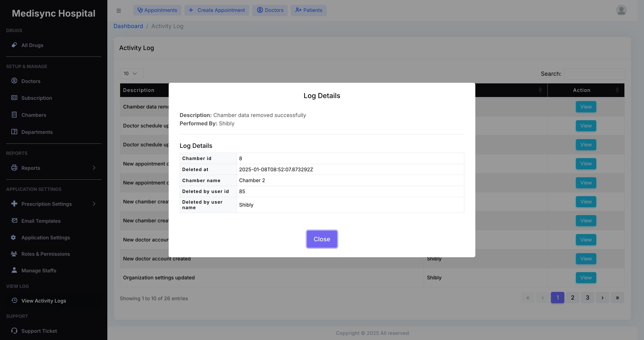Expand the Reports submenu chevron

coord(94,168)
